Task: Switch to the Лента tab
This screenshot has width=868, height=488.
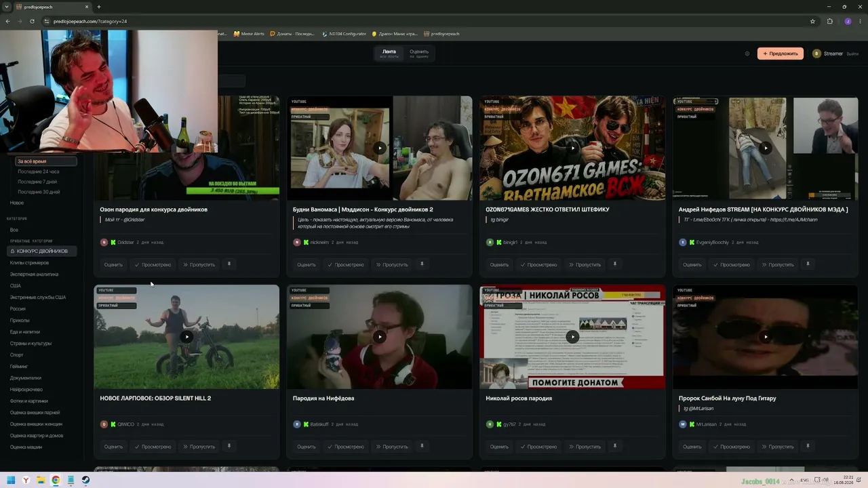Action: click(389, 54)
